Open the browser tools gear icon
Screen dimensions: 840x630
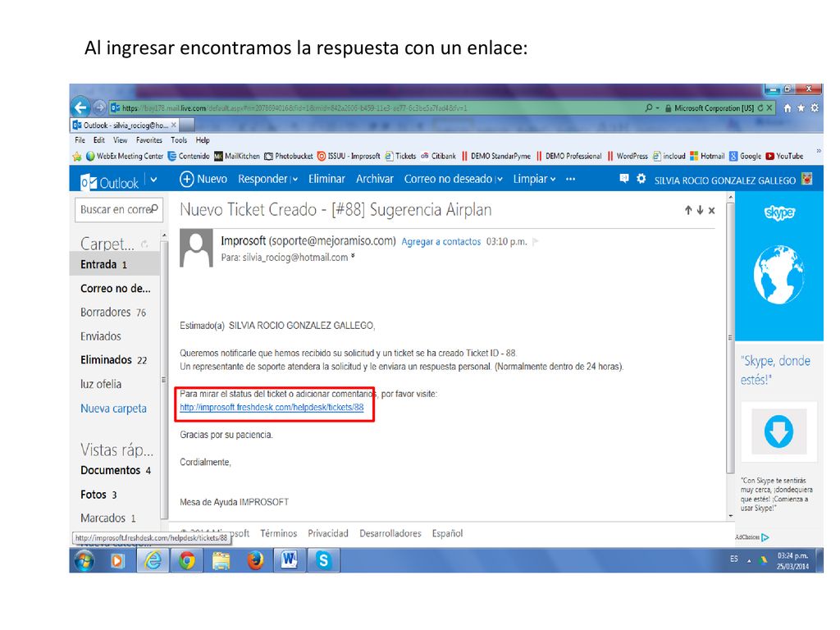tap(815, 108)
